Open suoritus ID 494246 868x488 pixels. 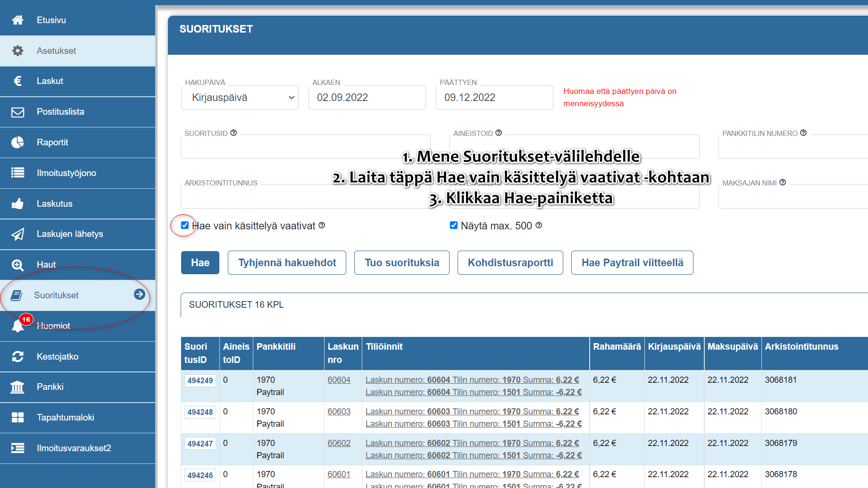[200, 475]
